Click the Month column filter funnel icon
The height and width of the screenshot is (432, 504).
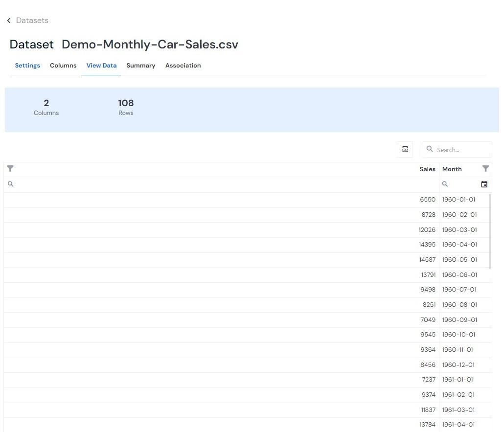click(485, 169)
